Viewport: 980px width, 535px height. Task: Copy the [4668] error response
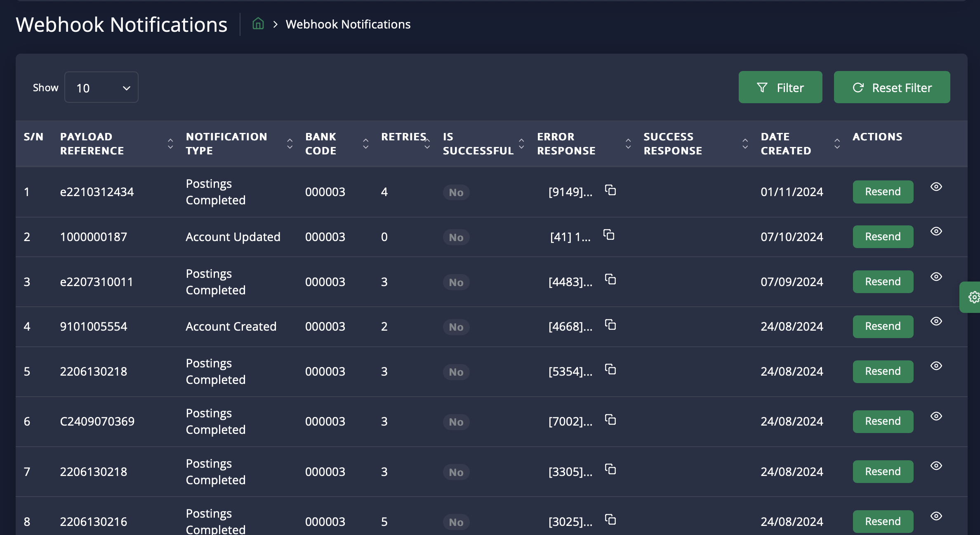610,325
